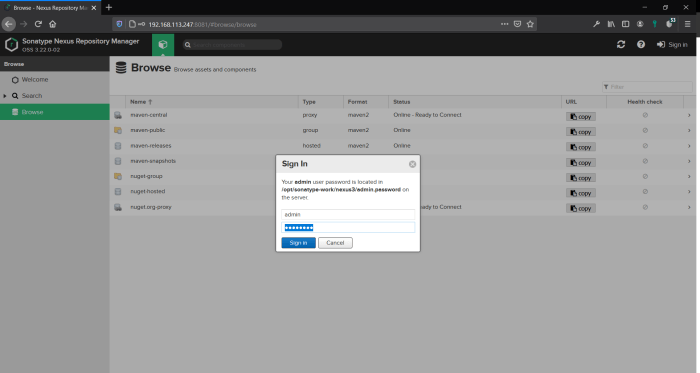Expand the Search tree node arrow
The width and height of the screenshot is (700, 373).
5,96
